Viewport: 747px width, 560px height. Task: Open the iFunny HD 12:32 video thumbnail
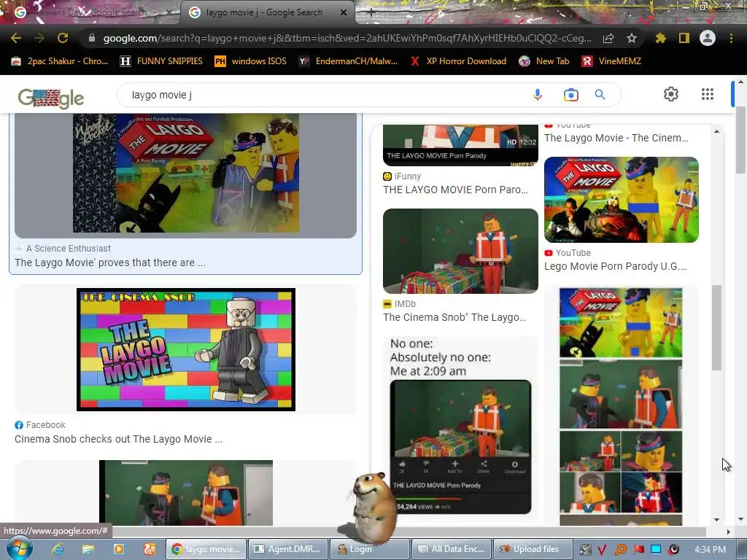tap(460, 145)
